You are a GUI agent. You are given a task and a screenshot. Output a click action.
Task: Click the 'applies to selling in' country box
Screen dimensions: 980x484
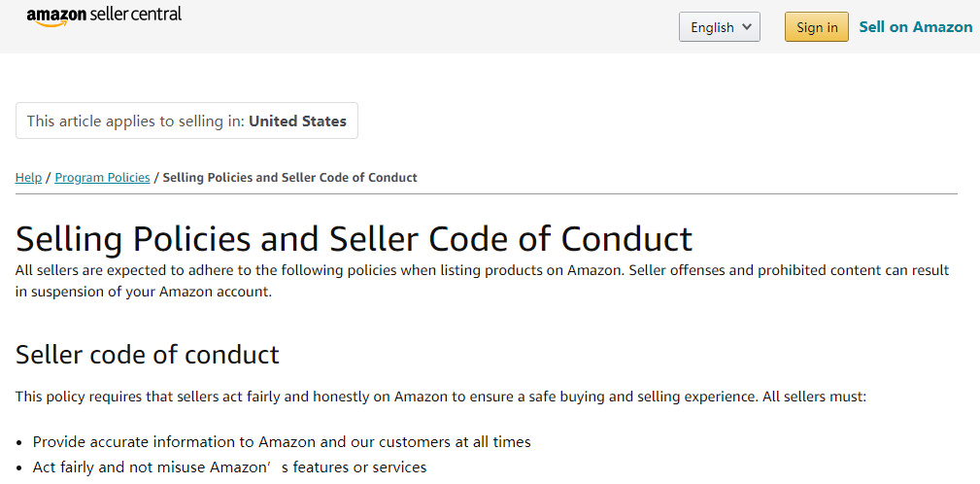[186, 121]
